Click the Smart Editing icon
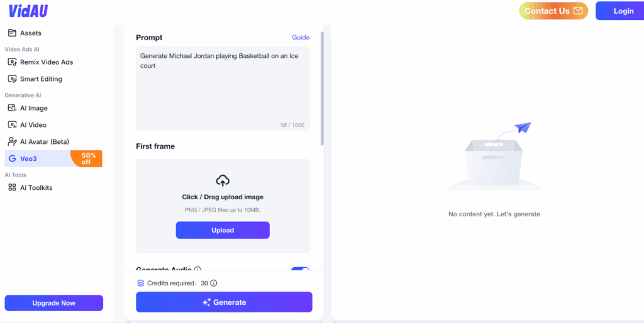Screen dimensions: 644x323 pos(12,79)
